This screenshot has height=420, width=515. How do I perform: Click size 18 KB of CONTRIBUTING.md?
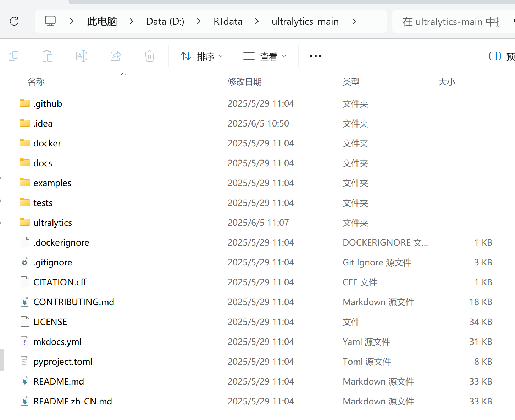[x=481, y=302]
